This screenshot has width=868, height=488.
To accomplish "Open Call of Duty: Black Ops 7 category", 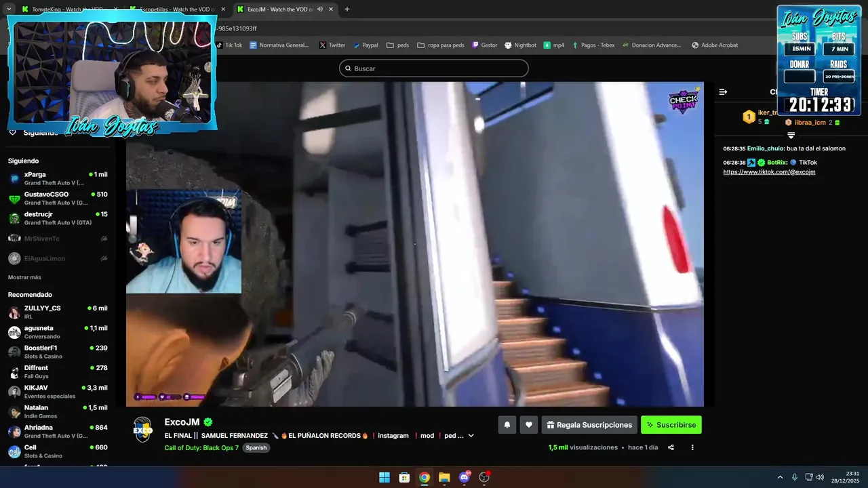I will pyautogui.click(x=201, y=448).
